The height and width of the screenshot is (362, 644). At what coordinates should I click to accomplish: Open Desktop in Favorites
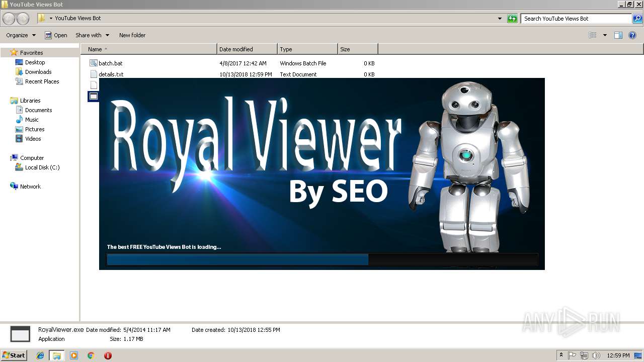point(35,62)
